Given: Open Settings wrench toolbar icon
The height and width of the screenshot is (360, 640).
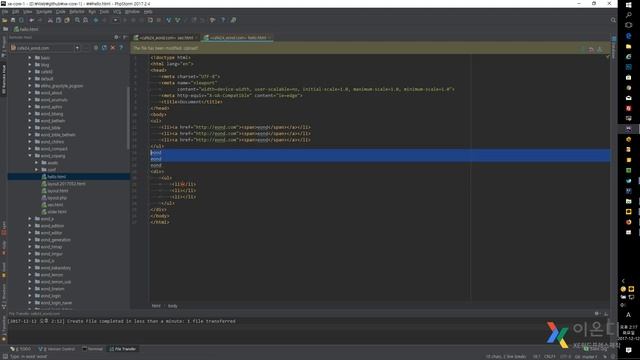Looking at the screenshot, I should pos(213,20).
